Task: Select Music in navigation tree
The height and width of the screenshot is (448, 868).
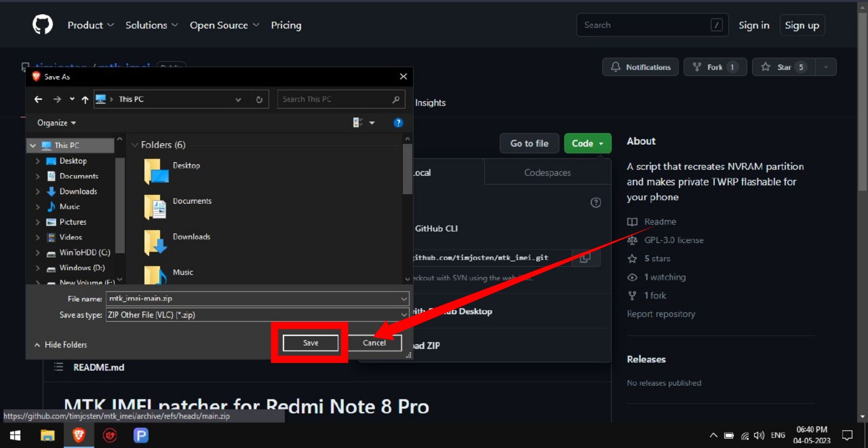Action: pos(70,206)
